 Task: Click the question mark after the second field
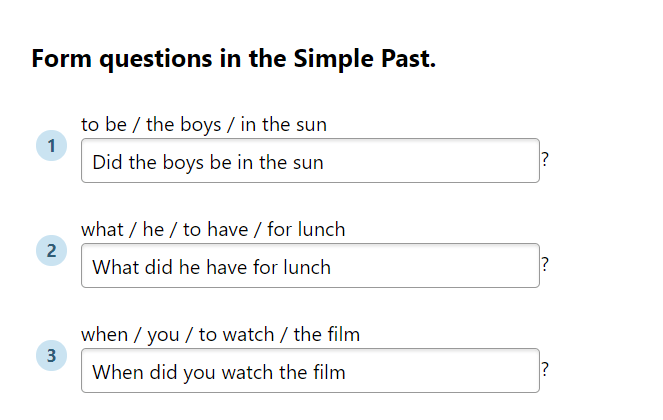coord(545,264)
